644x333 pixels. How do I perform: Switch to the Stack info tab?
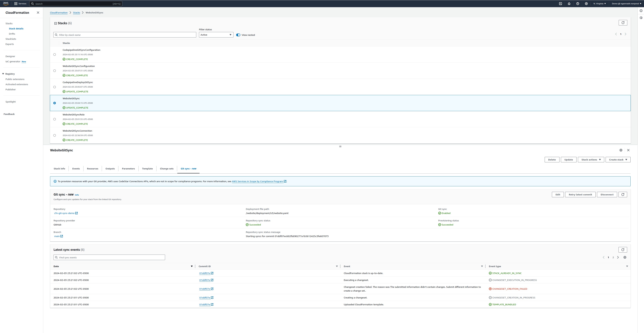click(59, 169)
